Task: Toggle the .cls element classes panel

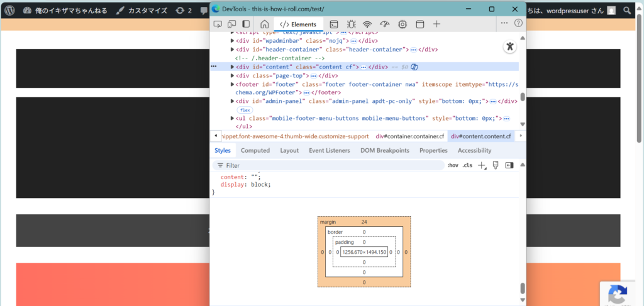Action: click(x=467, y=165)
